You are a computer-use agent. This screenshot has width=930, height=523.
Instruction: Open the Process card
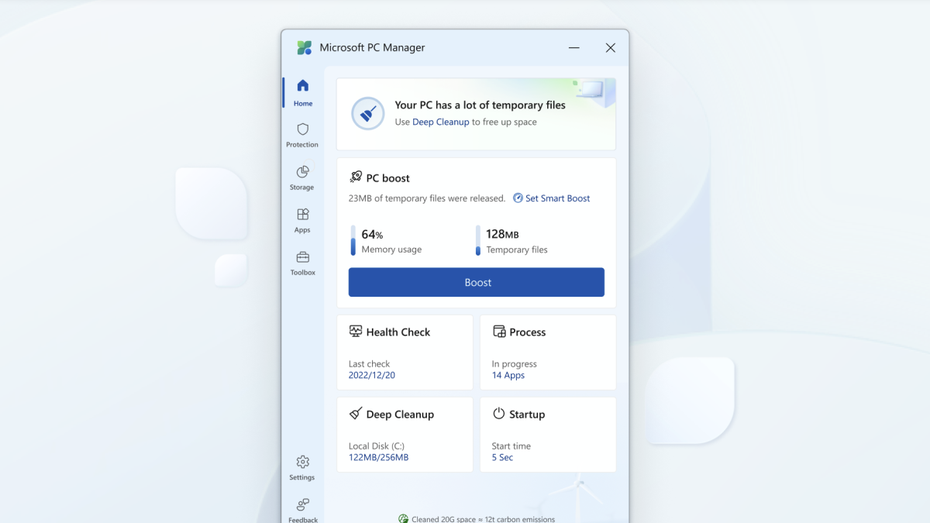(x=526, y=332)
